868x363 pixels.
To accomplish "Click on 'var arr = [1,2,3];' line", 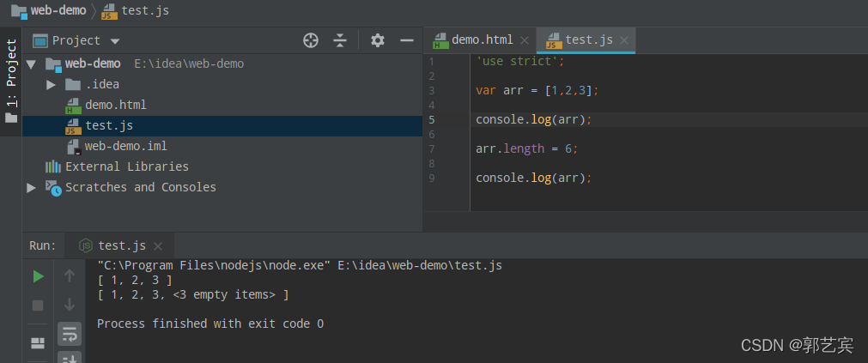I will tap(537, 91).
